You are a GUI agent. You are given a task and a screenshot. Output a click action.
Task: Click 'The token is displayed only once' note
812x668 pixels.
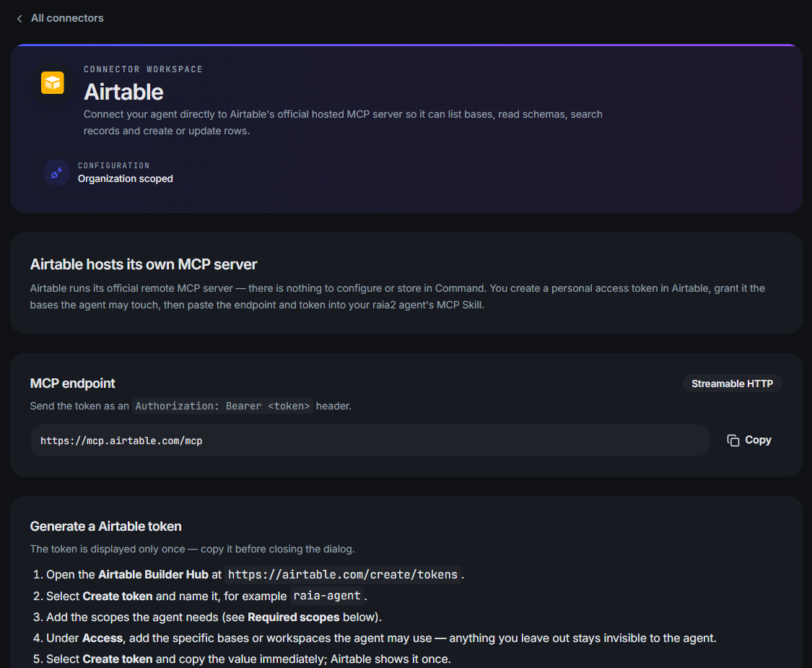[x=192, y=550]
